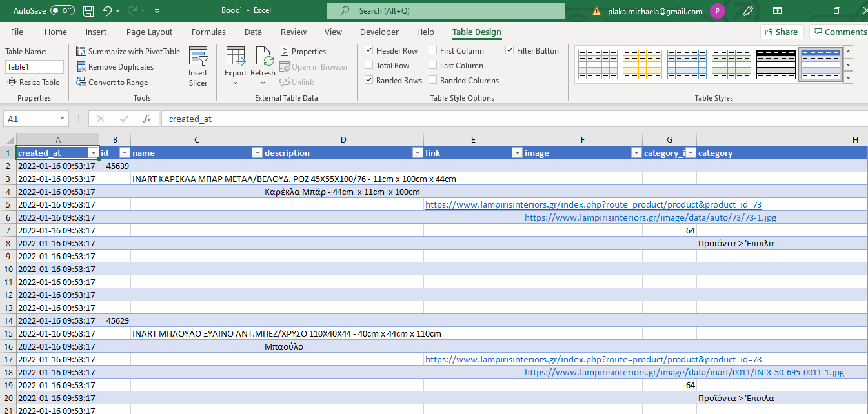Open name column filter dropdown

(x=257, y=153)
